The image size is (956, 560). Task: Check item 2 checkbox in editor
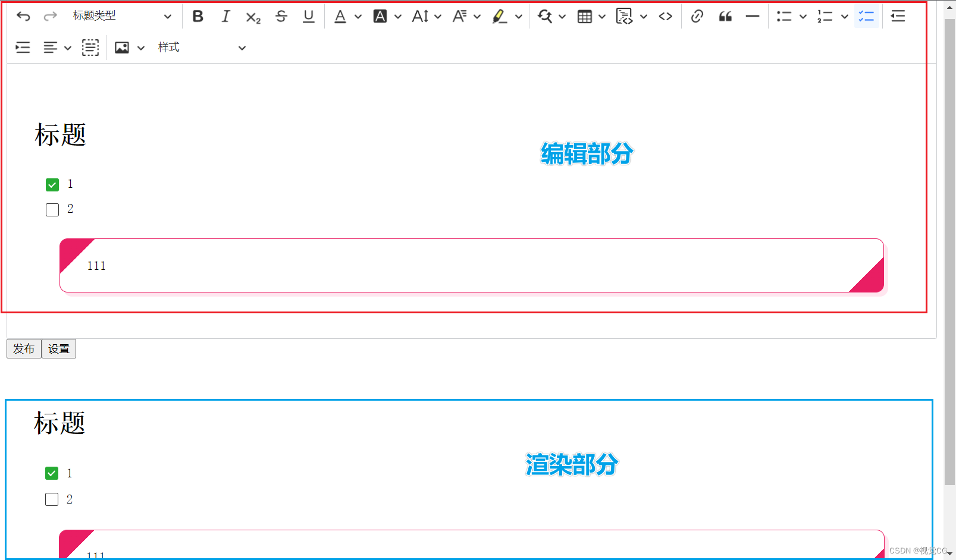pyautogui.click(x=52, y=210)
